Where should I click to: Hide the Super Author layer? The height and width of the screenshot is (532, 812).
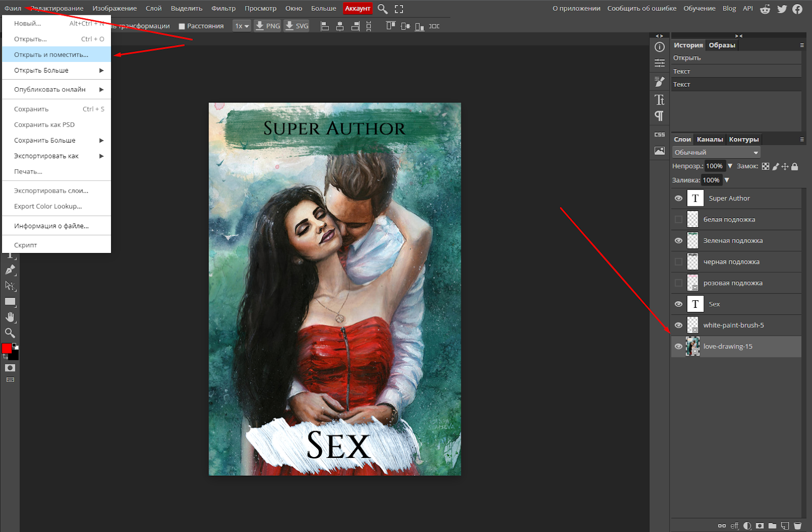(679, 198)
